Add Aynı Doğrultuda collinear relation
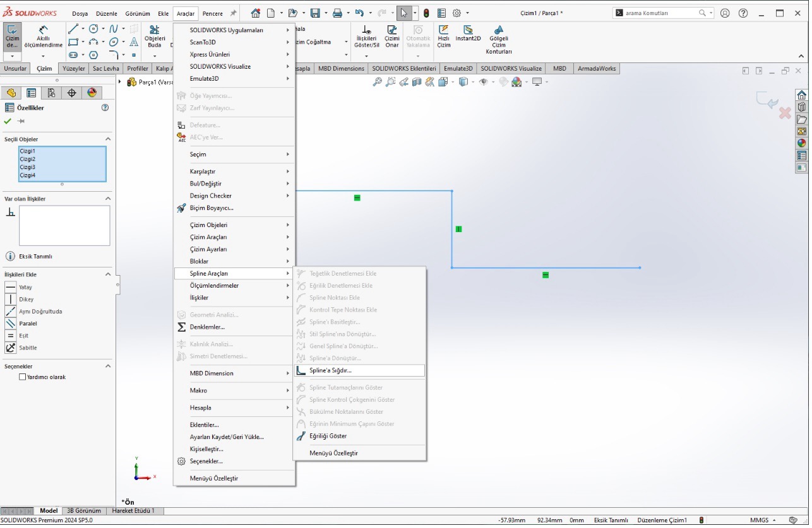 tap(10, 311)
